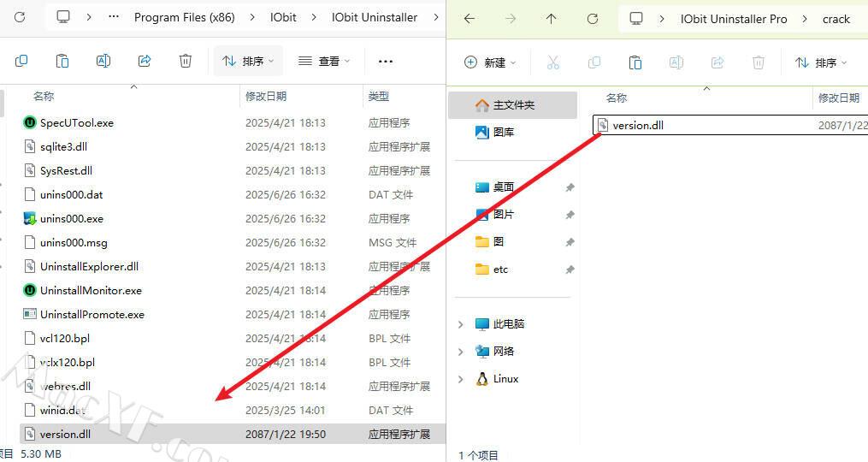Image resolution: width=868 pixels, height=462 pixels.
Task: Open collapsed path ellipsis in left breadcrumb
Action: [x=114, y=17]
